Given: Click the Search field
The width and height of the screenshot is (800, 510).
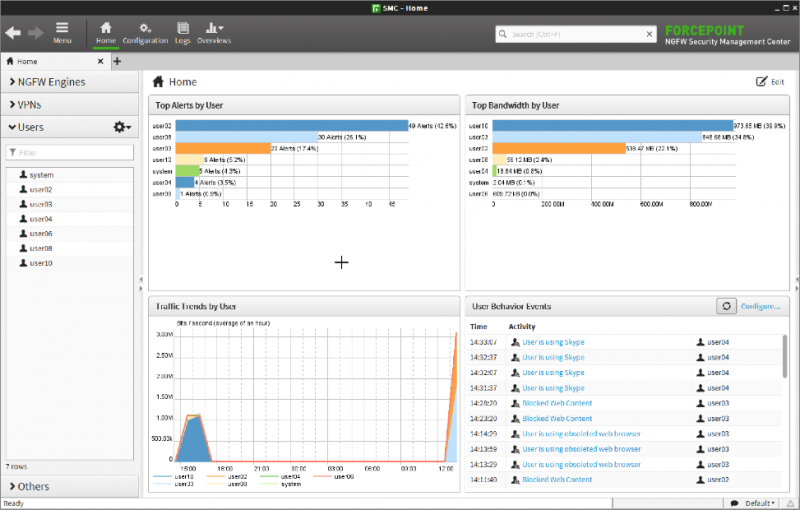Looking at the screenshot, I should point(576,34).
